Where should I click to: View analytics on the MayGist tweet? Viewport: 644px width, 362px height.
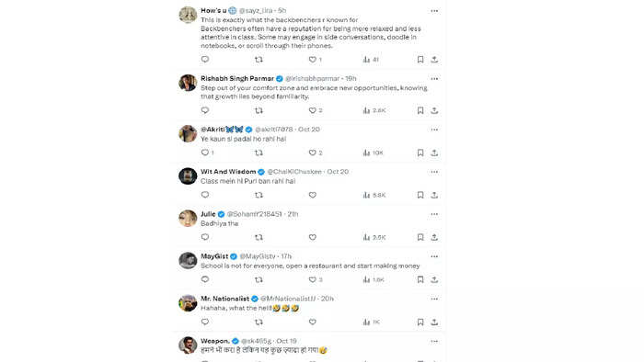tap(374, 279)
